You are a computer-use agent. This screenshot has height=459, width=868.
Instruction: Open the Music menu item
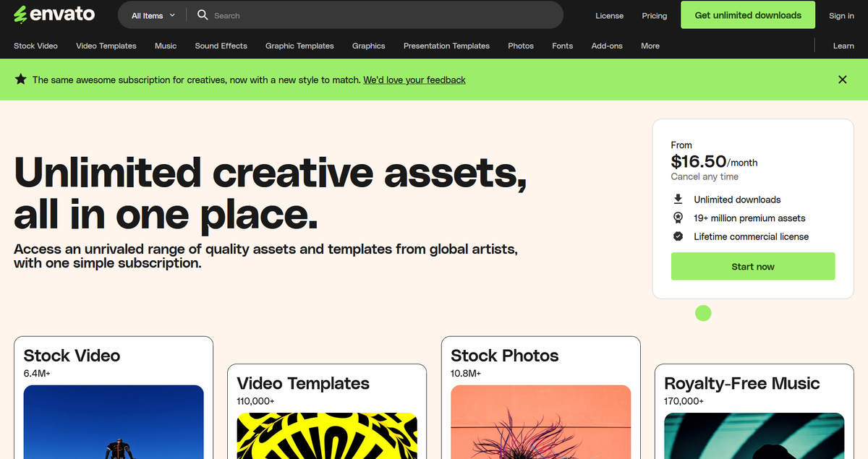point(166,46)
